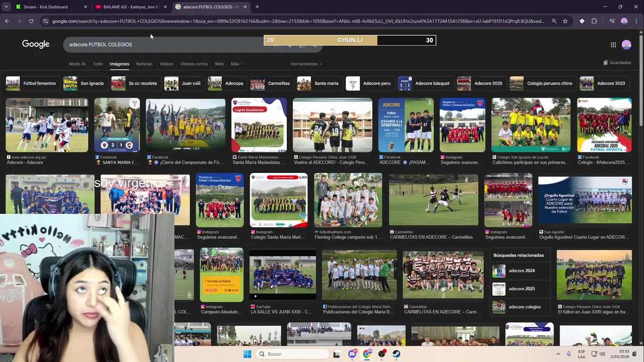The width and height of the screenshot is (644, 362).
Task: Open a new tab with the plus button
Action: (x=257, y=7)
